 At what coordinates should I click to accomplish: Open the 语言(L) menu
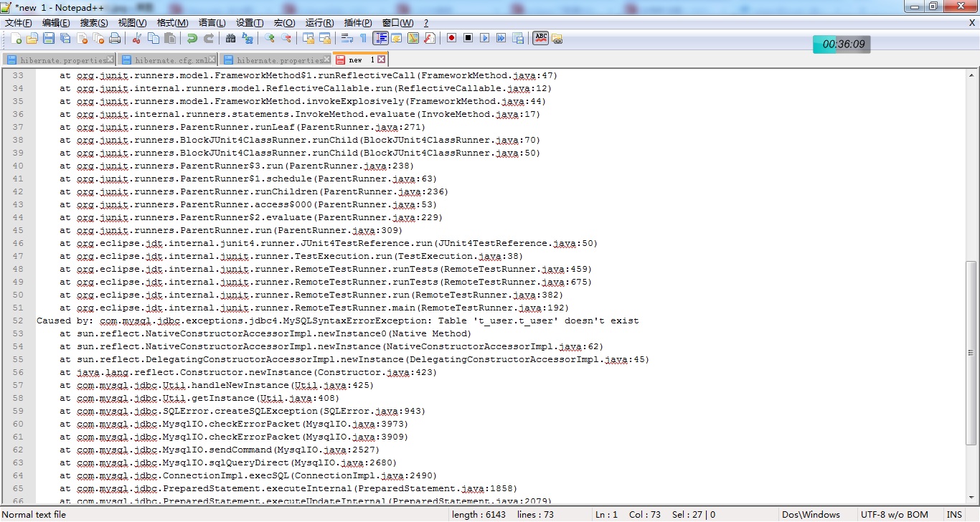212,23
